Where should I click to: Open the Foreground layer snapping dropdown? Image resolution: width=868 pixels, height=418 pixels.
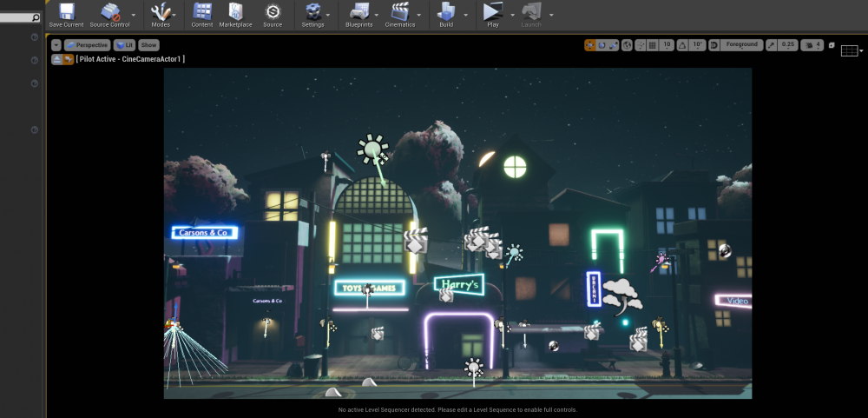click(x=741, y=44)
